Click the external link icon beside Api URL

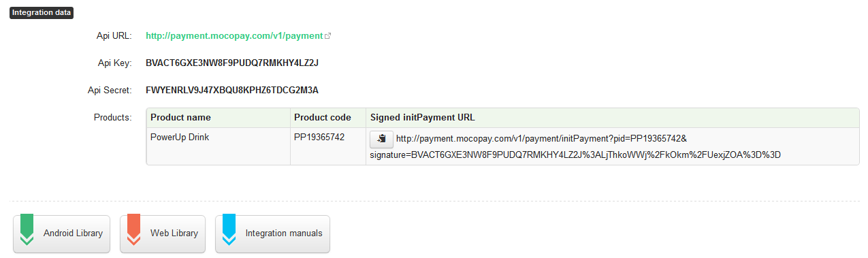click(328, 35)
